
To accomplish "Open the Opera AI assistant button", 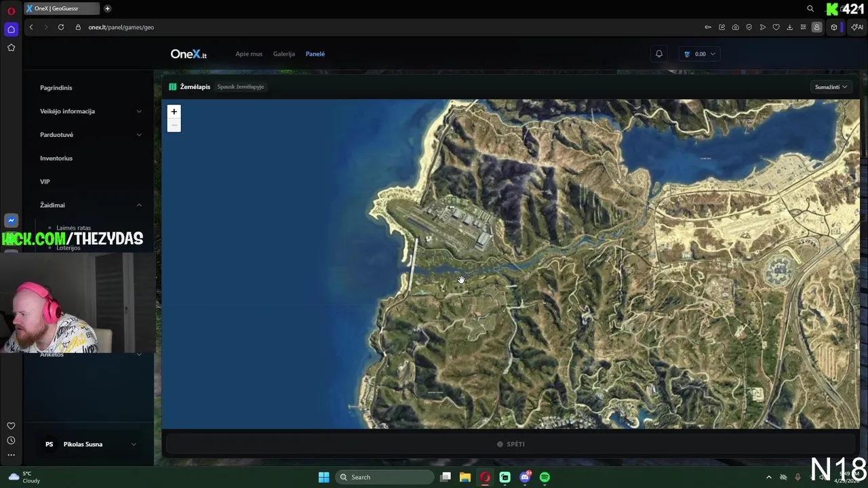I will 857,27.
